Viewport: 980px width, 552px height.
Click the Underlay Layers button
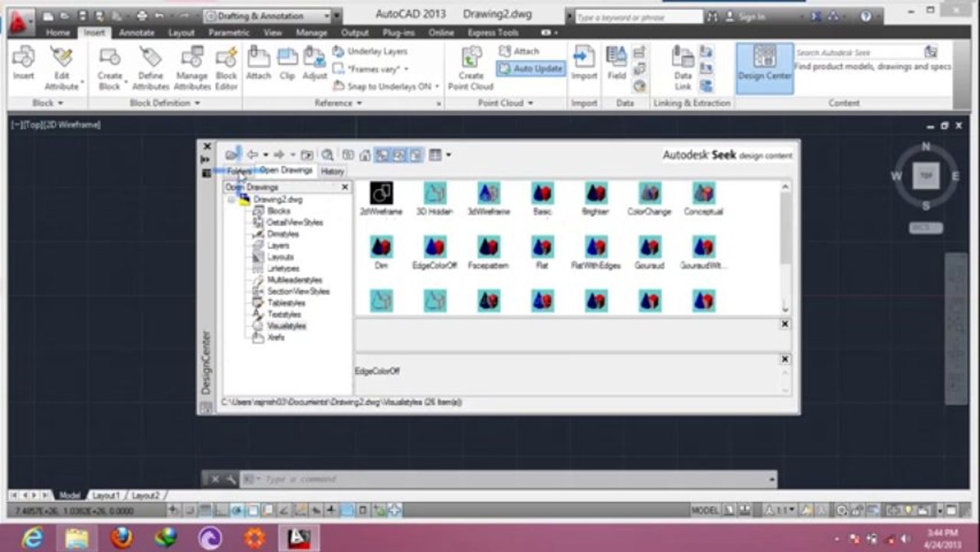click(369, 51)
